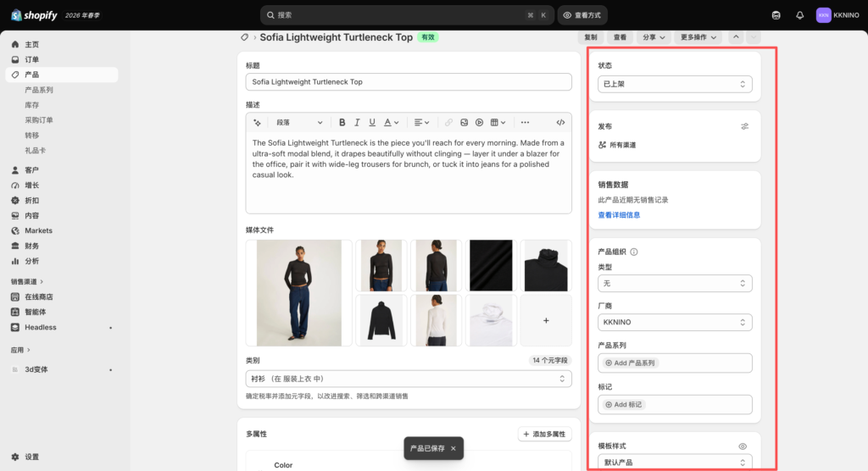Viewport: 868px width, 471px height.
Task: Preview template with the eye icon
Action: 743,446
